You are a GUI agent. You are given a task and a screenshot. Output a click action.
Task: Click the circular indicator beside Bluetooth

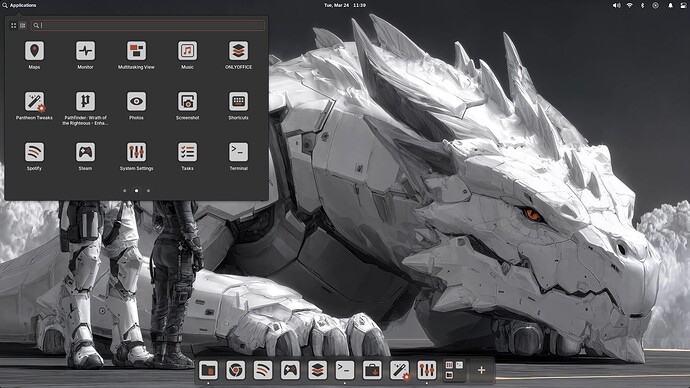tap(655, 5)
